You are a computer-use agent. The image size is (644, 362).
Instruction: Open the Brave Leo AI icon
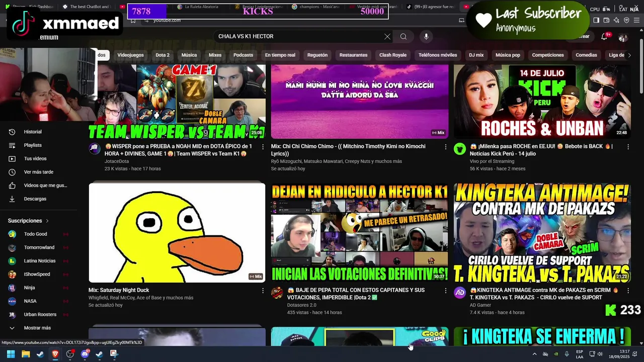(x=616, y=20)
